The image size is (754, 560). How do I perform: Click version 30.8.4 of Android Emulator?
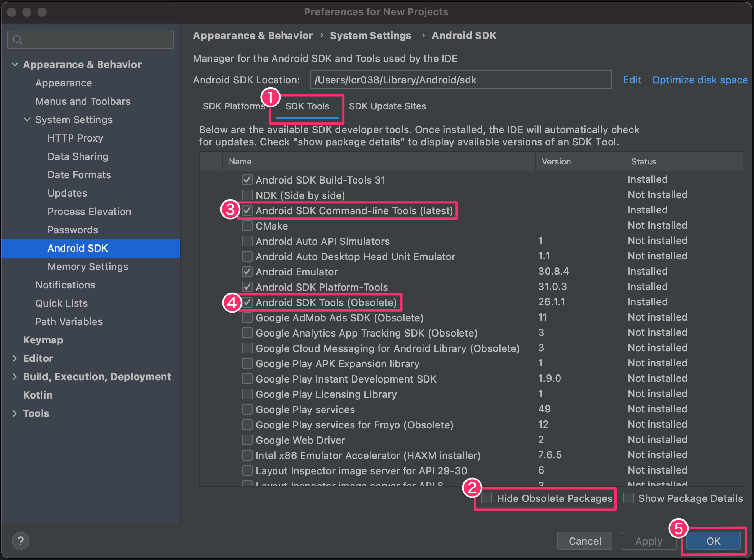(x=553, y=271)
